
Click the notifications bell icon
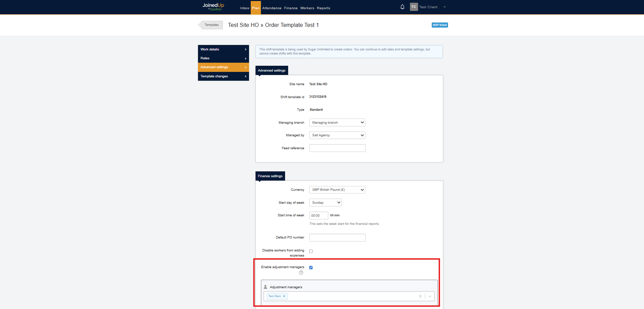tap(402, 7)
